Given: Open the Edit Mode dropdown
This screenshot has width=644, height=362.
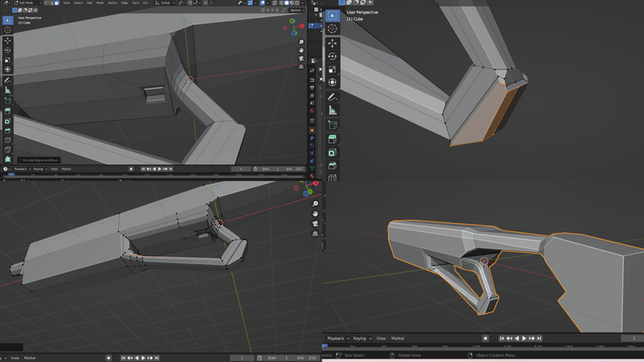Looking at the screenshot, I should [27, 3].
